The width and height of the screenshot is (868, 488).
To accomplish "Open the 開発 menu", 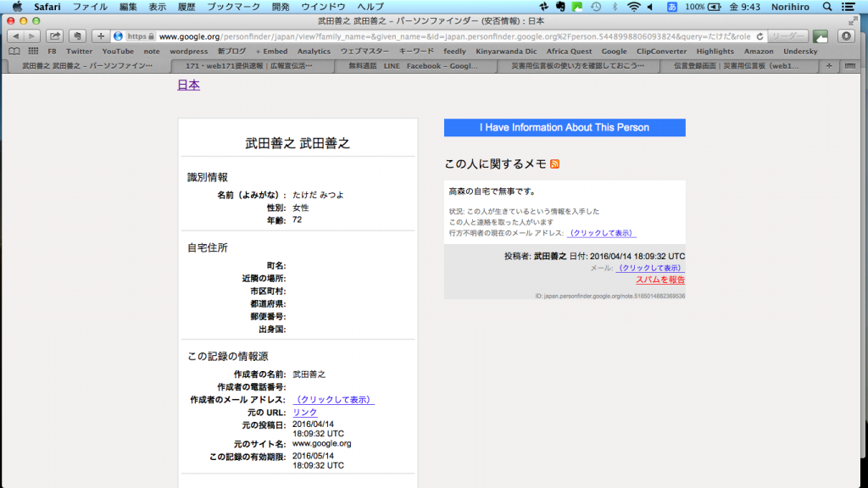I will click(281, 7).
